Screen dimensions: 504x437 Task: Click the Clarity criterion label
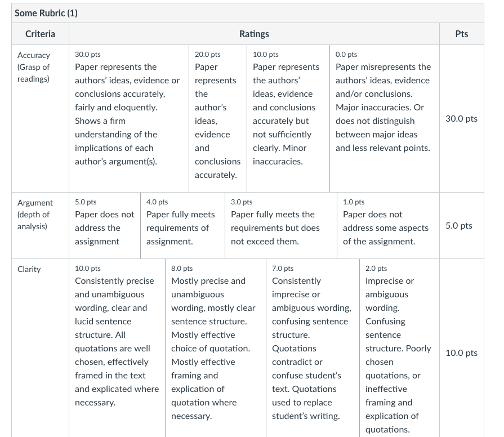click(29, 269)
